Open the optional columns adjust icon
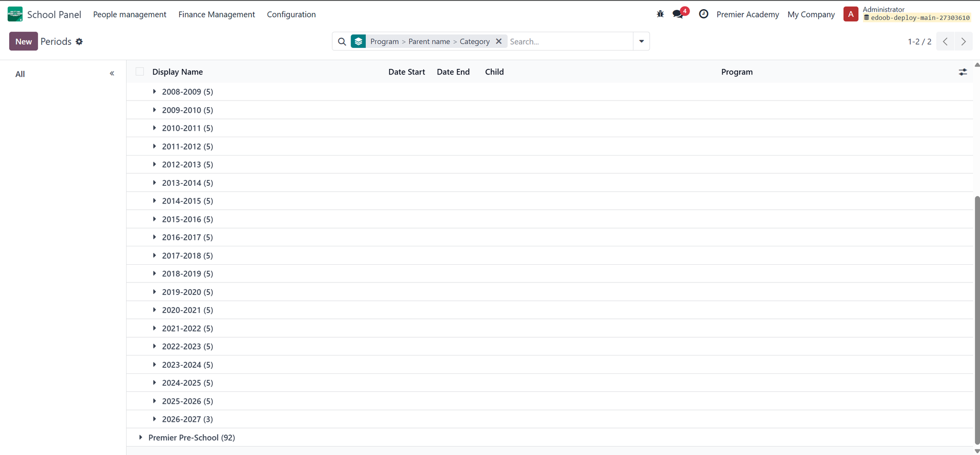This screenshot has width=980, height=455. click(x=963, y=72)
